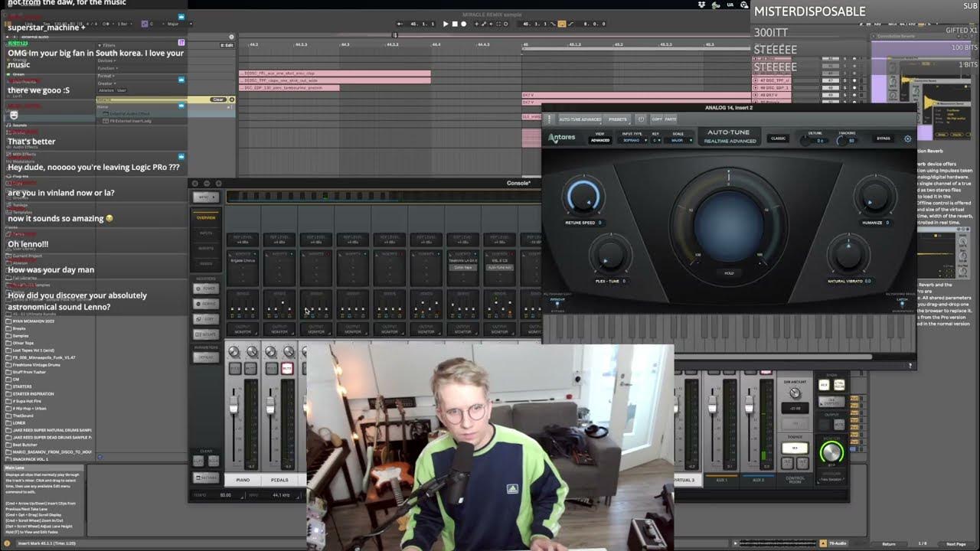
Task: Click the Play button in the DAW transport
Action: (x=446, y=24)
